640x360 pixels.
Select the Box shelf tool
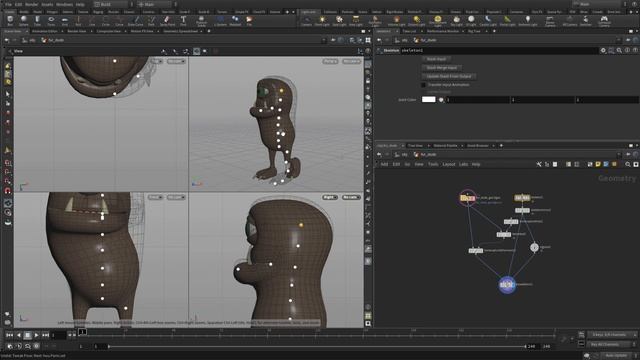[10, 21]
